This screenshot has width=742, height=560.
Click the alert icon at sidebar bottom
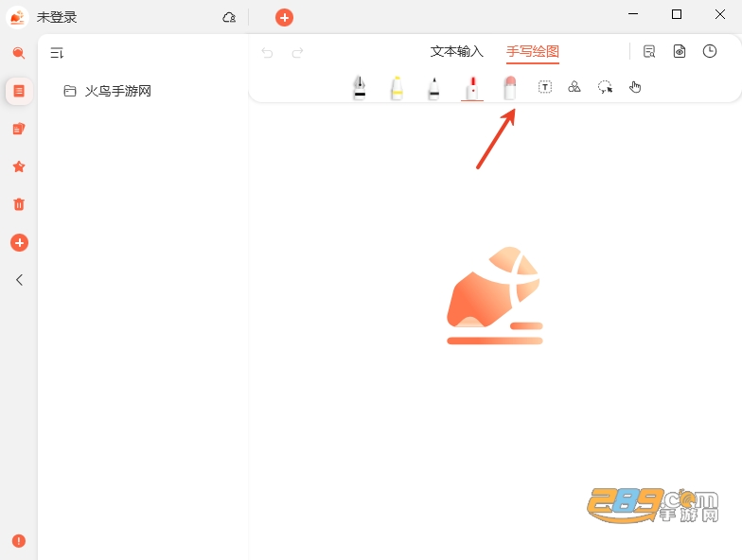pos(19,541)
